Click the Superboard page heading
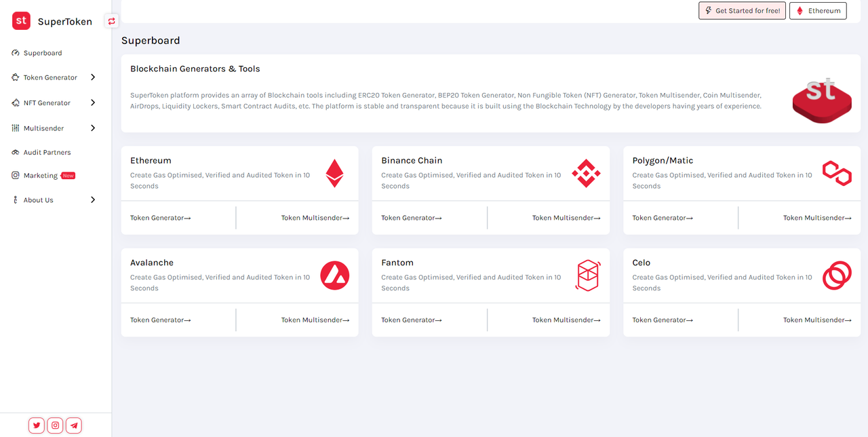Viewport: 868px width, 437px height. (151, 41)
